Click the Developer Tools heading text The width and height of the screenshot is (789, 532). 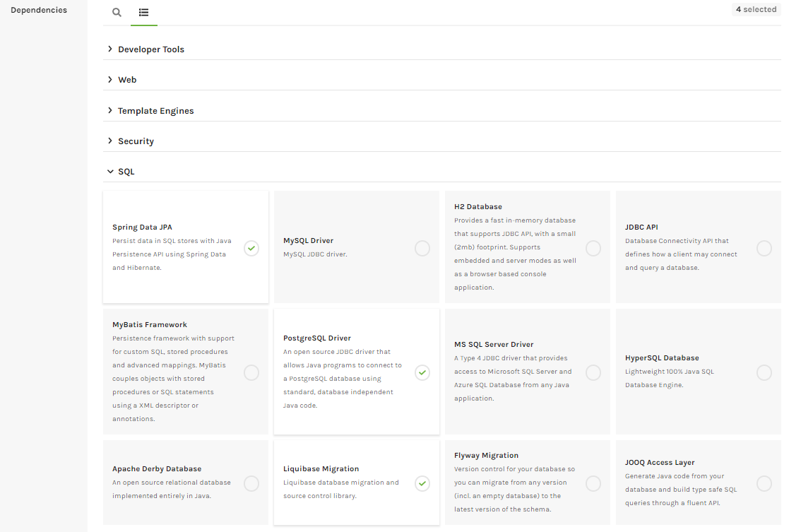point(151,49)
